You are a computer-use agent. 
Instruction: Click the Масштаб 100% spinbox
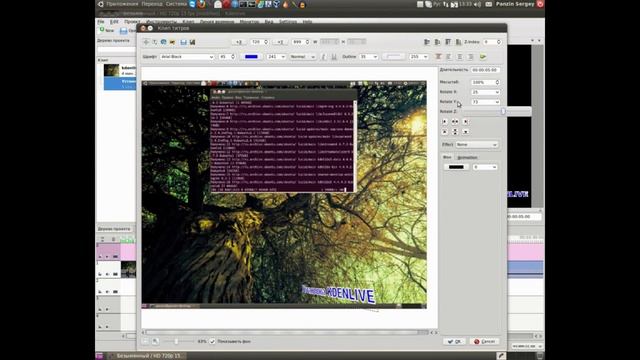point(485,82)
